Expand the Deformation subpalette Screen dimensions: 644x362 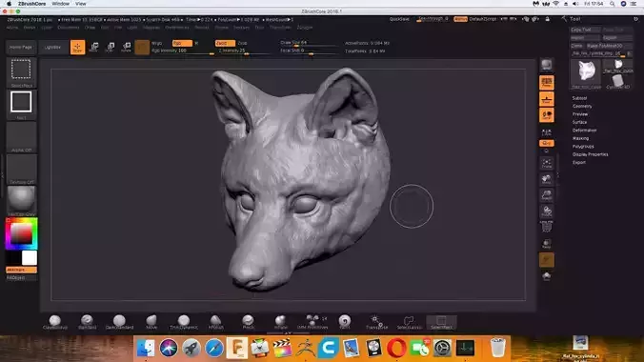click(584, 131)
